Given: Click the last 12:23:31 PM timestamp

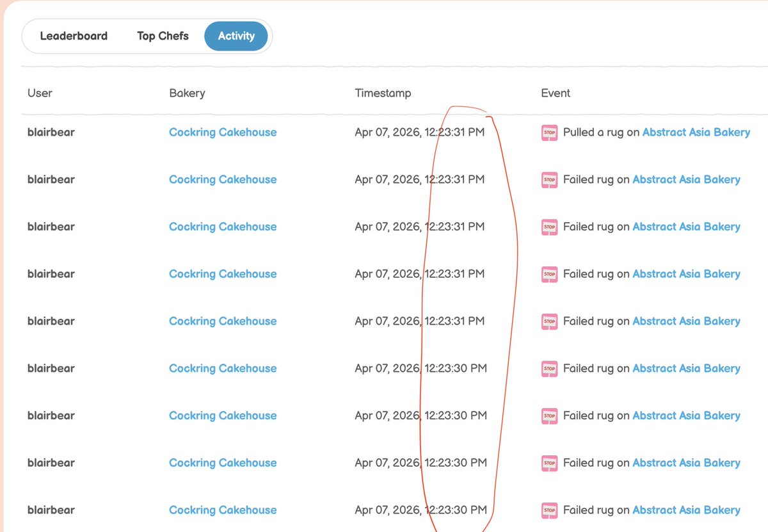Looking at the screenshot, I should click(x=419, y=321).
